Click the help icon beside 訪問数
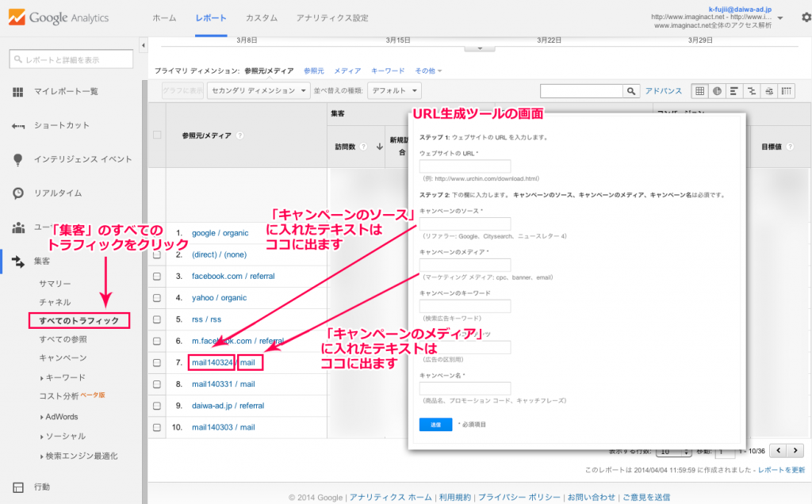This screenshot has width=812, height=504. (x=363, y=147)
